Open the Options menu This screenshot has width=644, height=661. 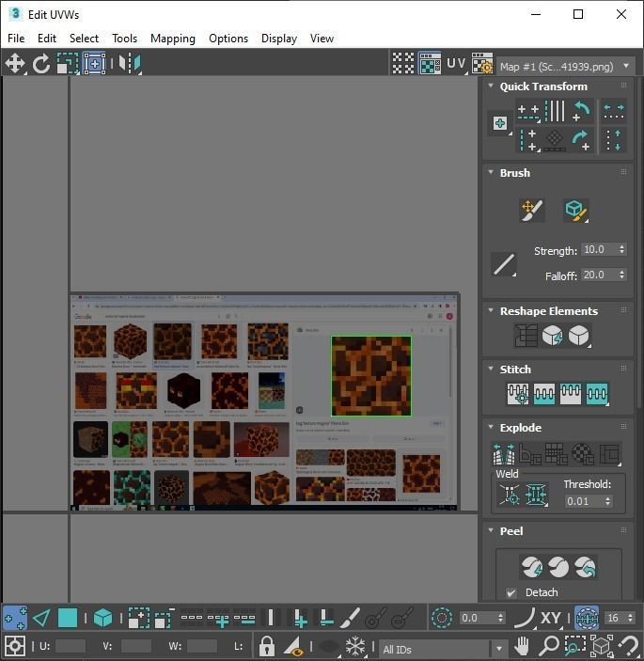click(228, 39)
